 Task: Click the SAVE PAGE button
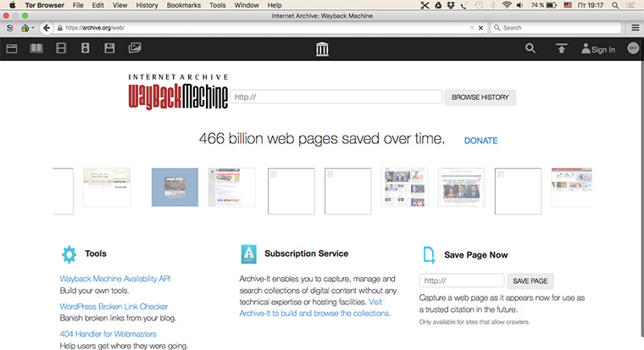tap(530, 281)
